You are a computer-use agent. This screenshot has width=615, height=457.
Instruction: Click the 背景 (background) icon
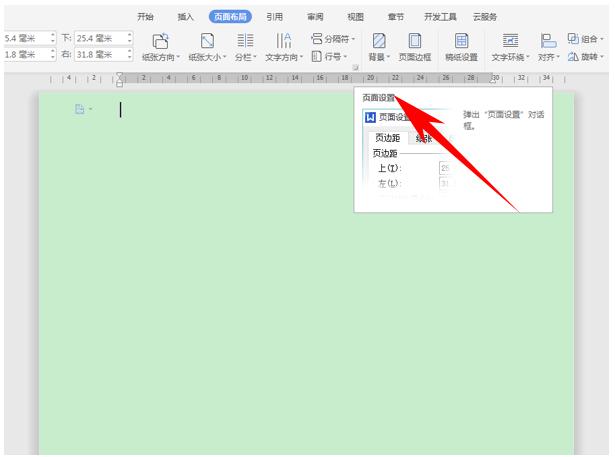(x=379, y=40)
